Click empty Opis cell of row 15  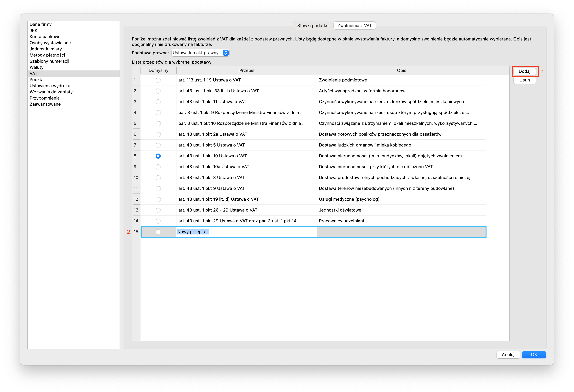click(401, 232)
